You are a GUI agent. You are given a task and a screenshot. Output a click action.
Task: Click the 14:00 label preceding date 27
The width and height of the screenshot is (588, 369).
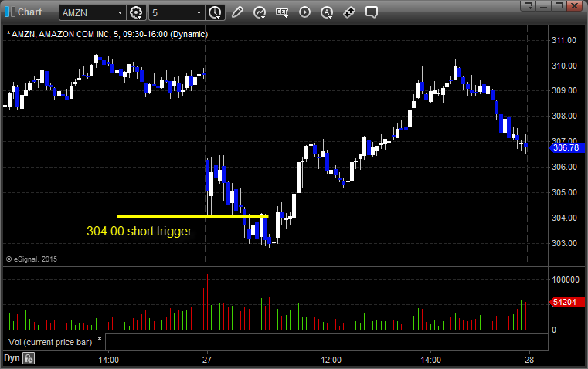(109, 360)
